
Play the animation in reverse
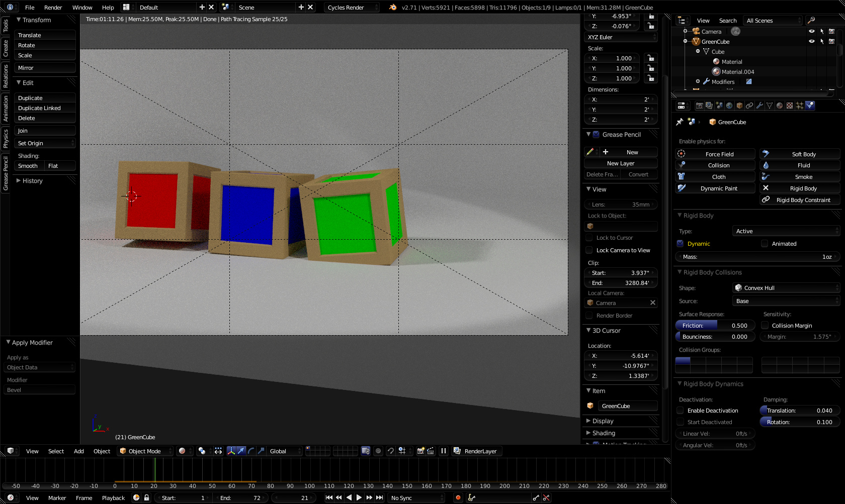[349, 497]
